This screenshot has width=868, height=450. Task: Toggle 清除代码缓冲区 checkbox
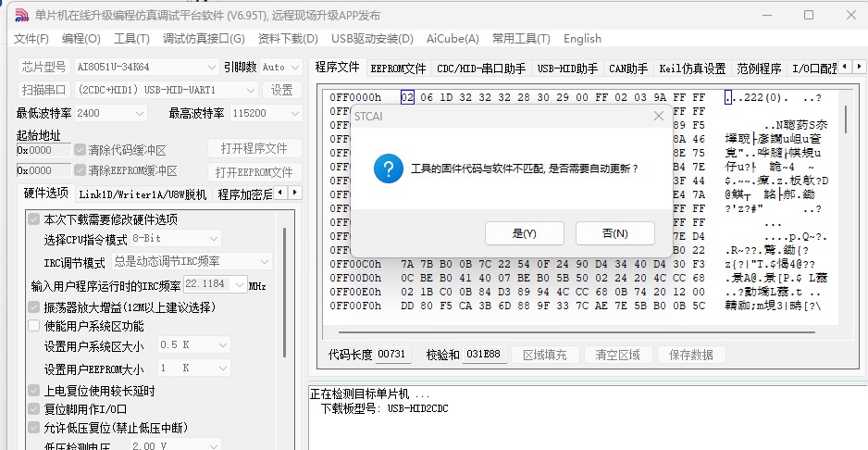point(80,150)
